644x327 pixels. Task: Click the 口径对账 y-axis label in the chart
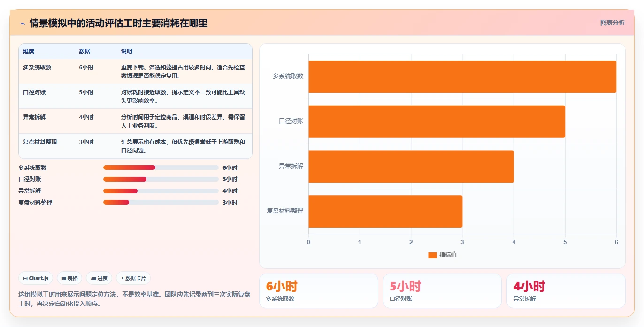pos(291,122)
